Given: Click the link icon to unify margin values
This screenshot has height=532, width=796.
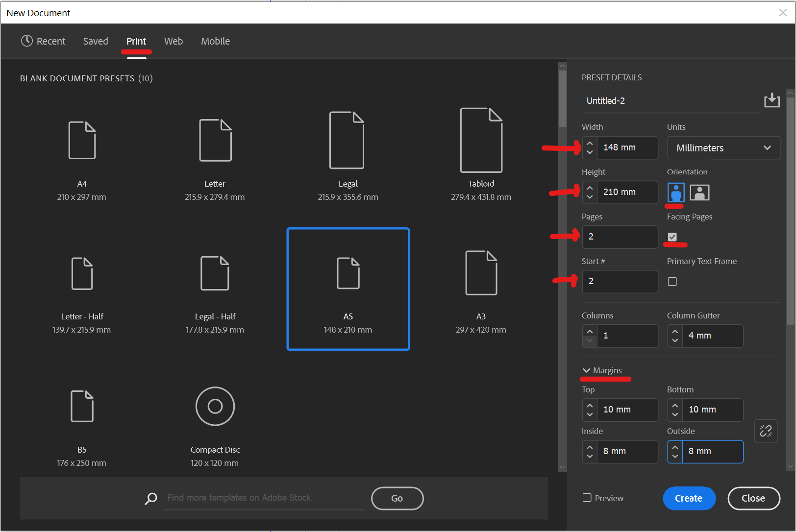Looking at the screenshot, I should [766, 431].
